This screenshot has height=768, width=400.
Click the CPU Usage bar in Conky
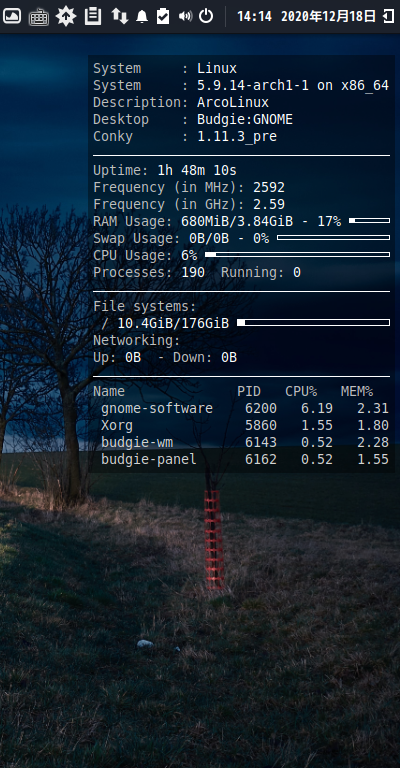[297, 255]
